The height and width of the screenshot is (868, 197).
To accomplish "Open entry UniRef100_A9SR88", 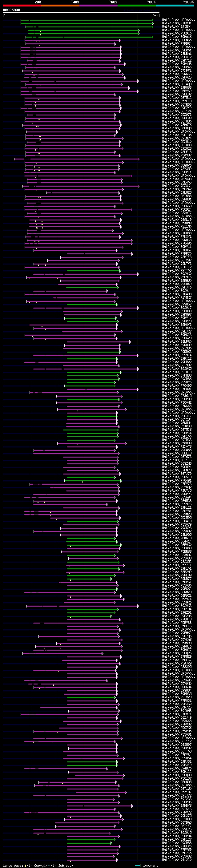I will pos(177,843).
